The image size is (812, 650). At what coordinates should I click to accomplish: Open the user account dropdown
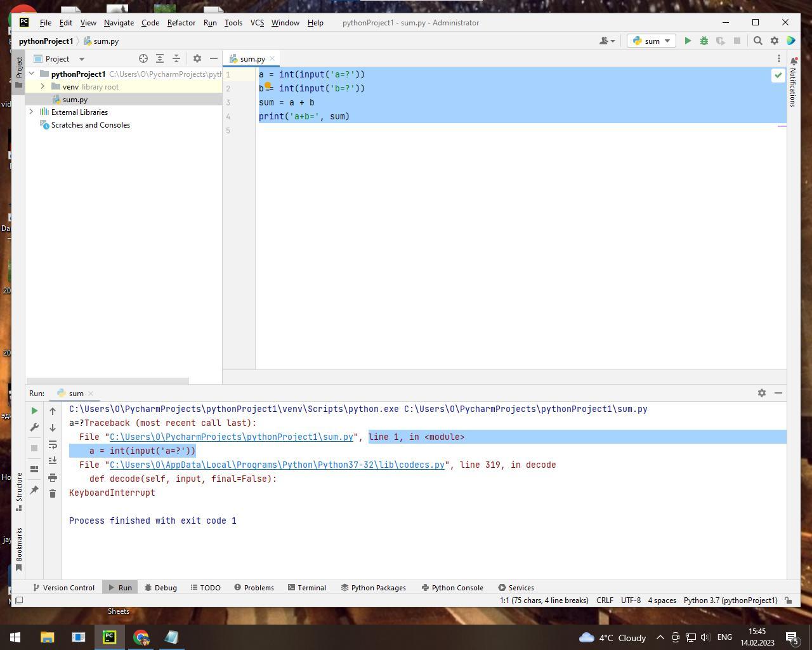[607, 41]
